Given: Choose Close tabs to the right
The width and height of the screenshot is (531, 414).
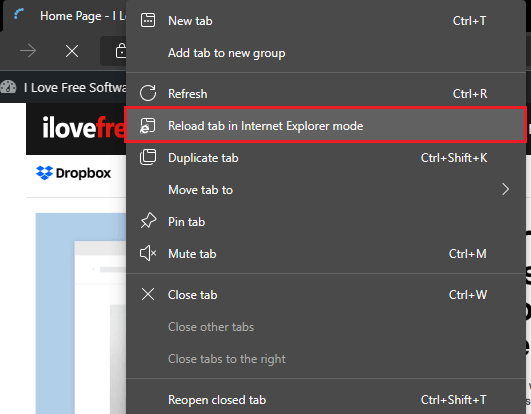Looking at the screenshot, I should [326, 358].
